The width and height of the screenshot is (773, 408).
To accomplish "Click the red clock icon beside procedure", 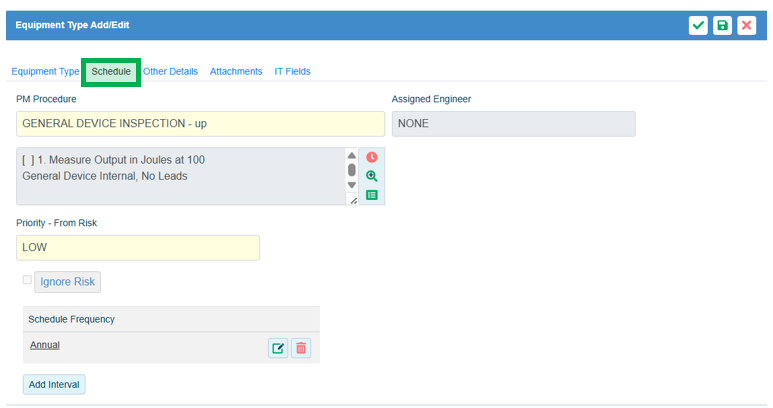I will [371, 157].
